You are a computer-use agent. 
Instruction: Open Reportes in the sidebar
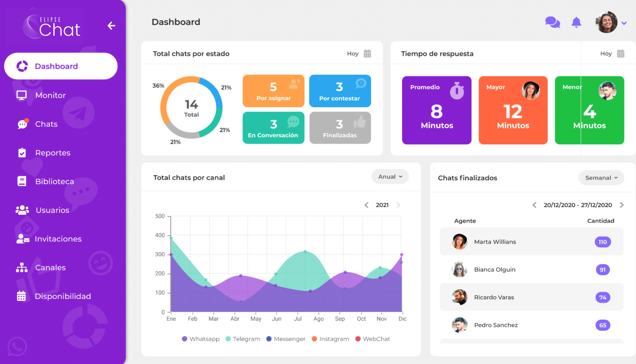click(x=53, y=153)
